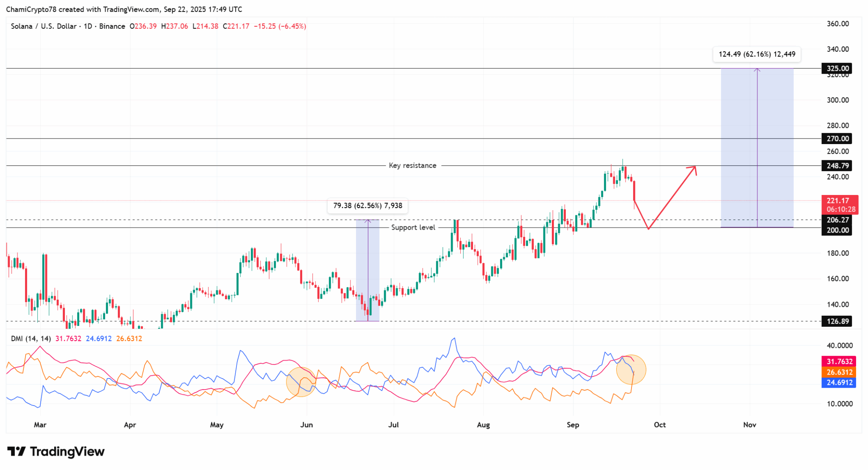
Task: Click the Binance exchange name in legend
Action: (x=112, y=26)
